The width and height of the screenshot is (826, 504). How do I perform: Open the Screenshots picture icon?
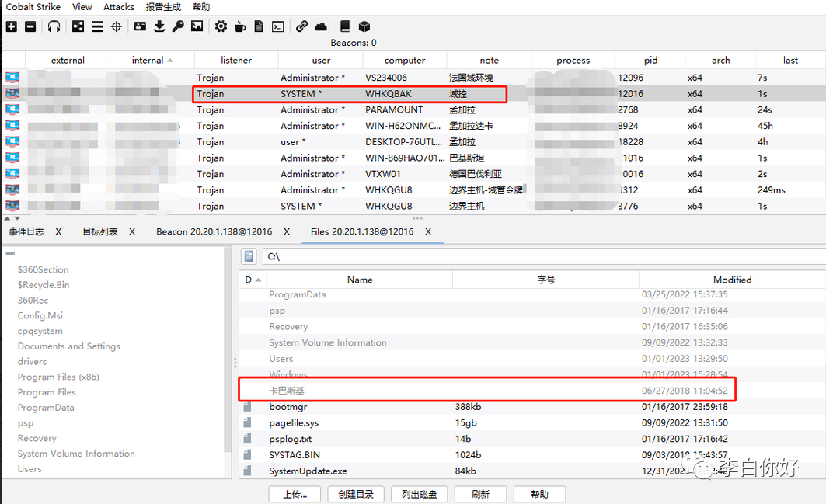[x=197, y=26]
